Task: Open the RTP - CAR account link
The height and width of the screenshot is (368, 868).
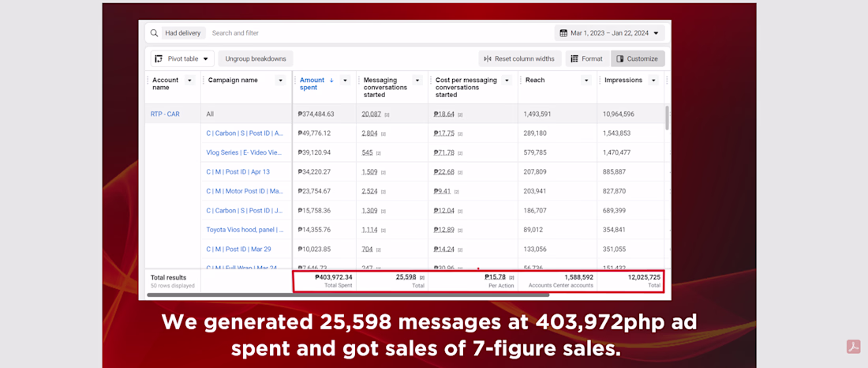Action: [165, 115]
